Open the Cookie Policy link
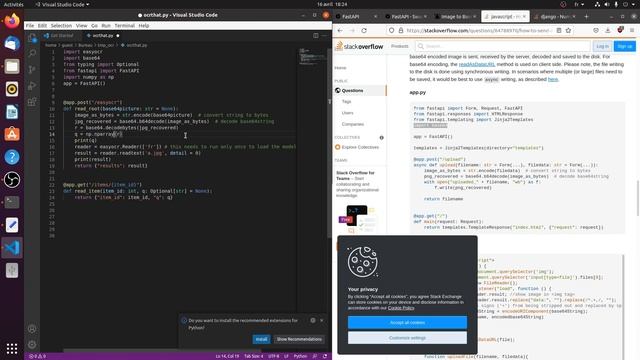 click(401, 308)
